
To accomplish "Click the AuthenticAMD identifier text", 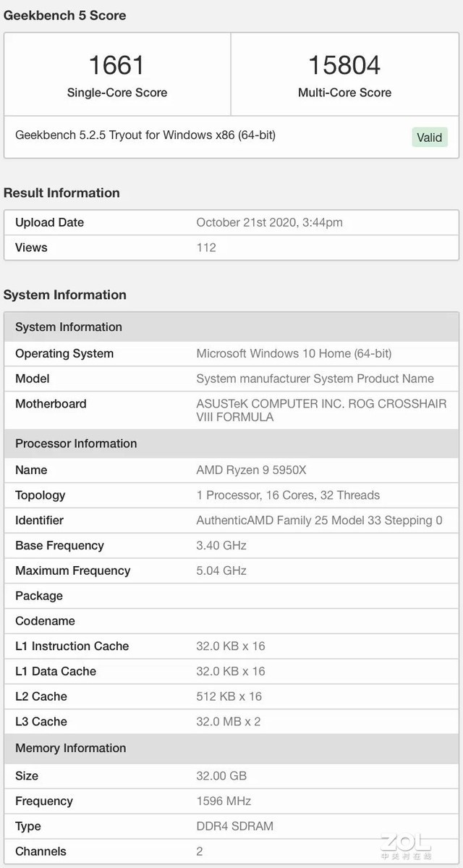I will pyautogui.click(x=319, y=521).
